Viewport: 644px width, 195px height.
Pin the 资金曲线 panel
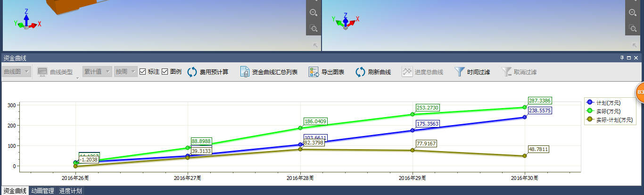click(622, 58)
